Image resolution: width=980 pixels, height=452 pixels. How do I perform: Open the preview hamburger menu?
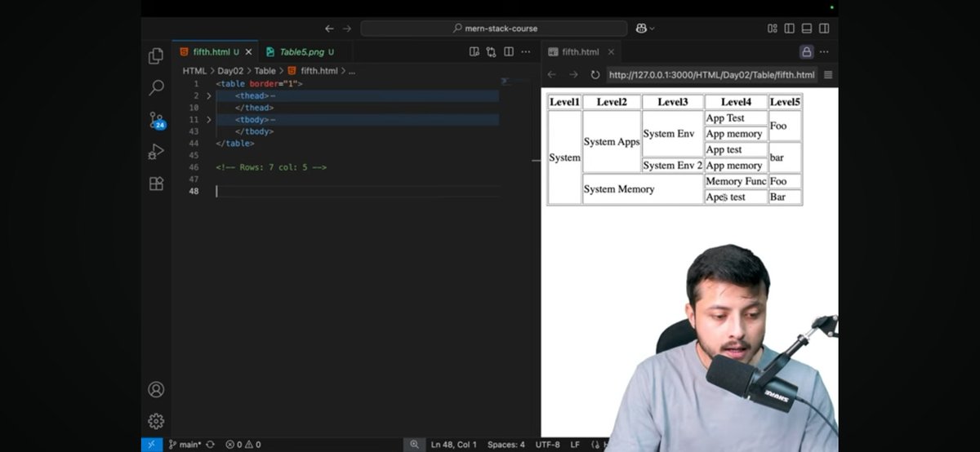[x=827, y=74]
